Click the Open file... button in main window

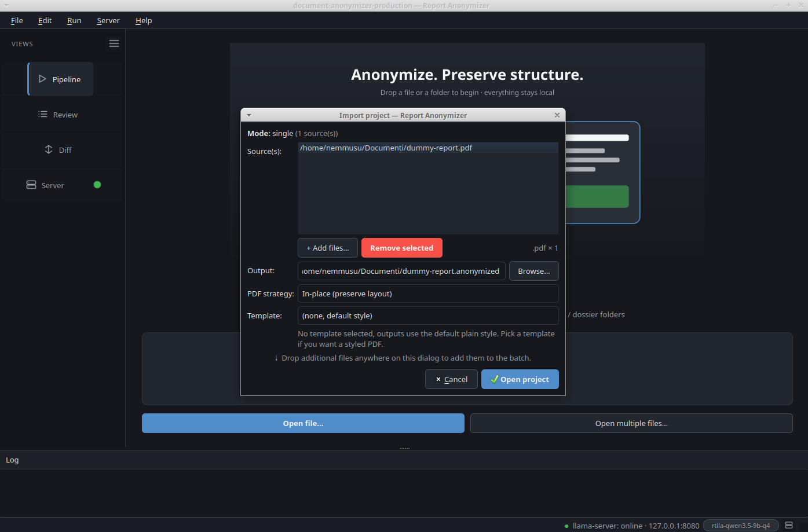(x=303, y=423)
